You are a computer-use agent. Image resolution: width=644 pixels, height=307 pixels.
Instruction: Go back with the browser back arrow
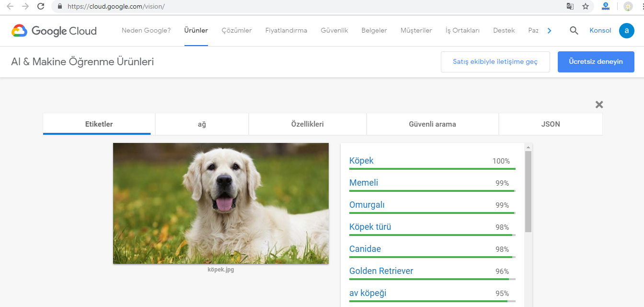[10, 6]
